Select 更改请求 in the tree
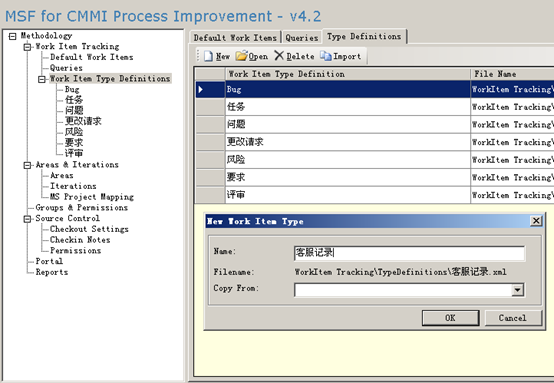 pos(83,121)
